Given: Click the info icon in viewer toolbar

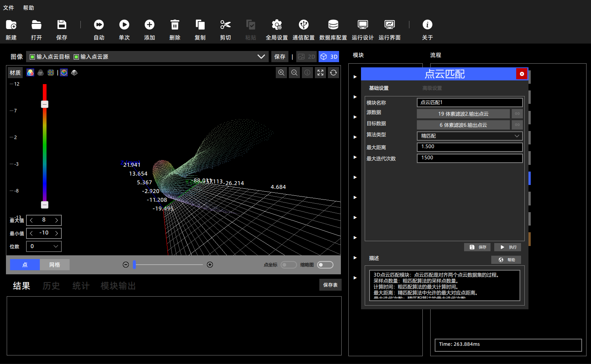Looking at the screenshot, I should pos(307,73).
